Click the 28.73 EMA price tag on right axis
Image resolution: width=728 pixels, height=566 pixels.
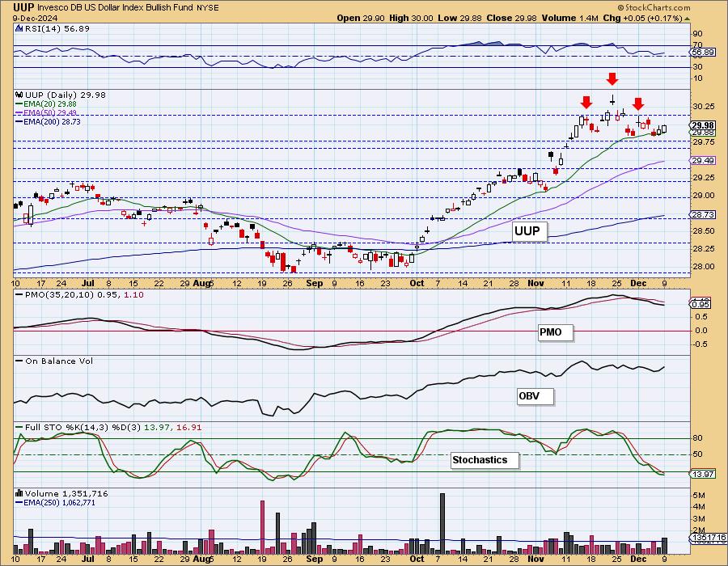coord(703,215)
